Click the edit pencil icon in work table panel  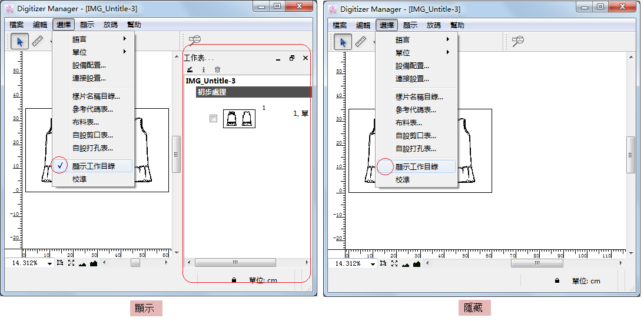[x=190, y=69]
